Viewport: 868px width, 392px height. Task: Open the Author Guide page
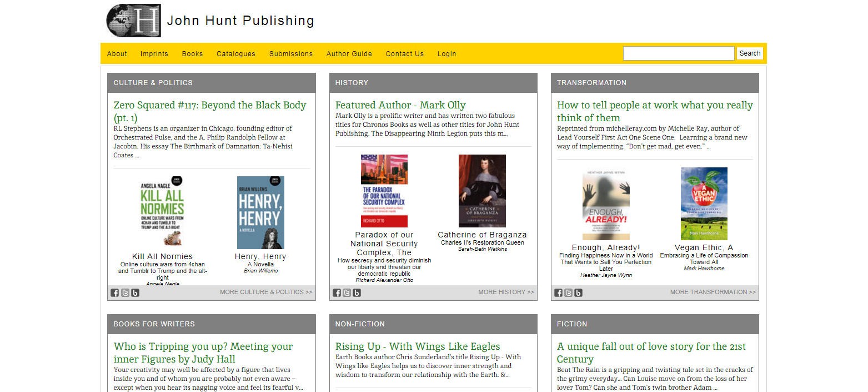click(349, 54)
